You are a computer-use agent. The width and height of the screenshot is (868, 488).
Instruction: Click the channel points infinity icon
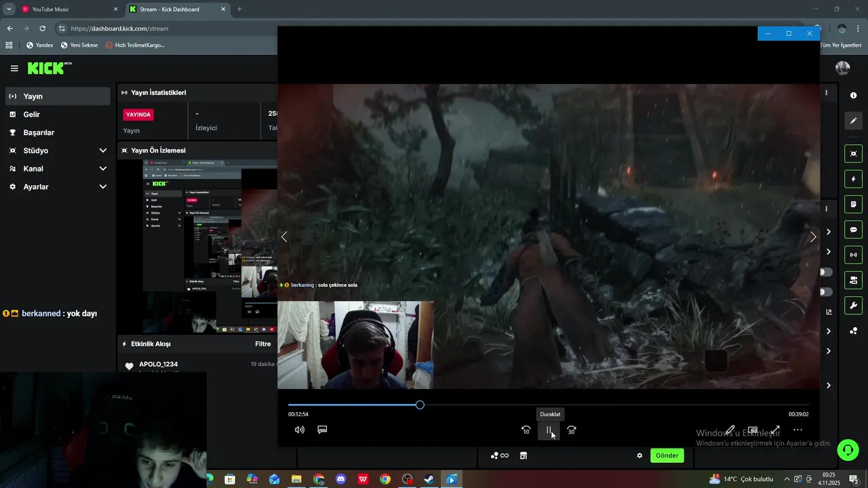click(x=500, y=455)
